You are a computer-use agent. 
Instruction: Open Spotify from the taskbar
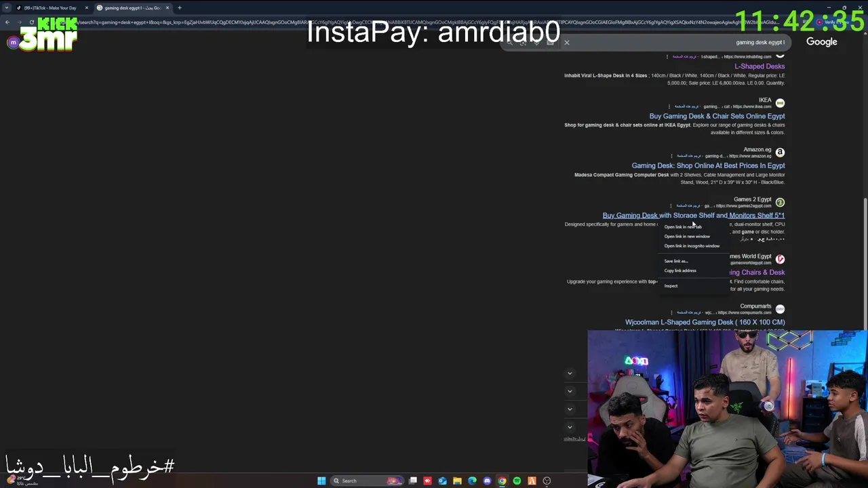pos(517,481)
